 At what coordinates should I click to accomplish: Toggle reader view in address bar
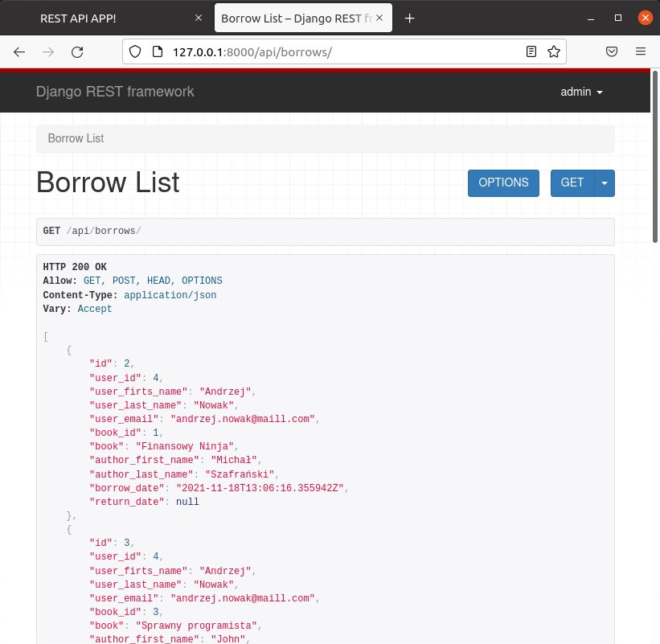(531, 51)
